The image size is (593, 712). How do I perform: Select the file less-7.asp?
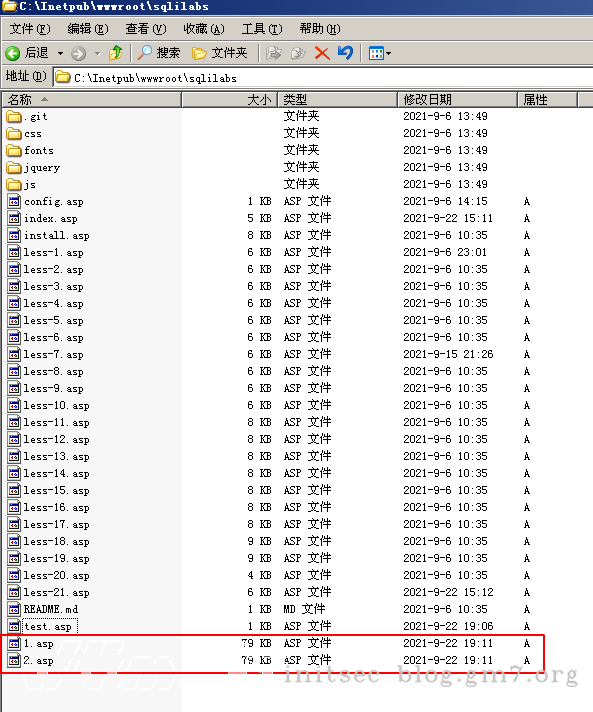point(53,354)
